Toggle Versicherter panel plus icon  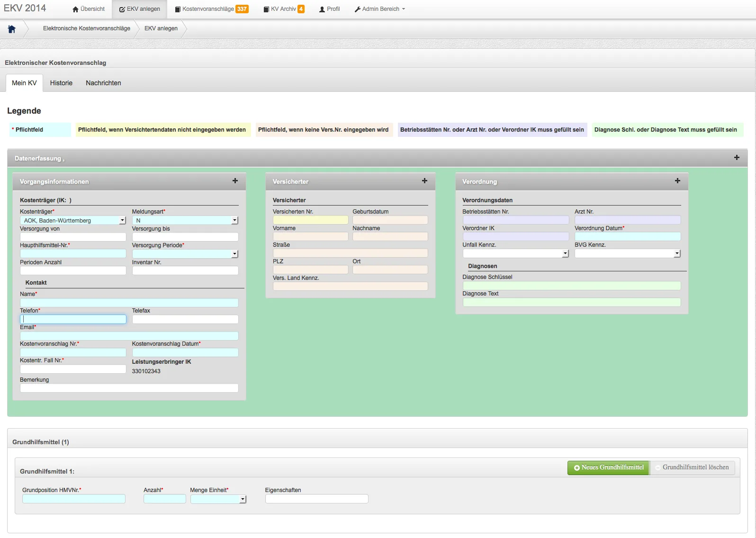[x=424, y=181]
